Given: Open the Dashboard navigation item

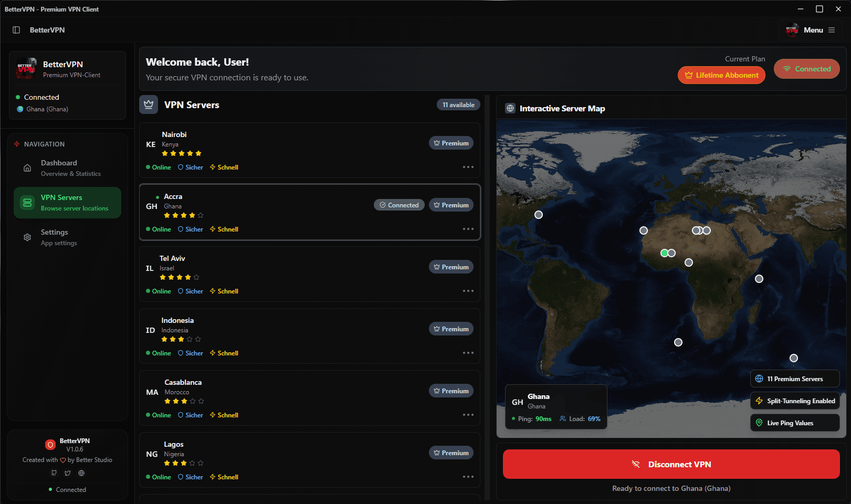Looking at the screenshot, I should click(x=67, y=168).
